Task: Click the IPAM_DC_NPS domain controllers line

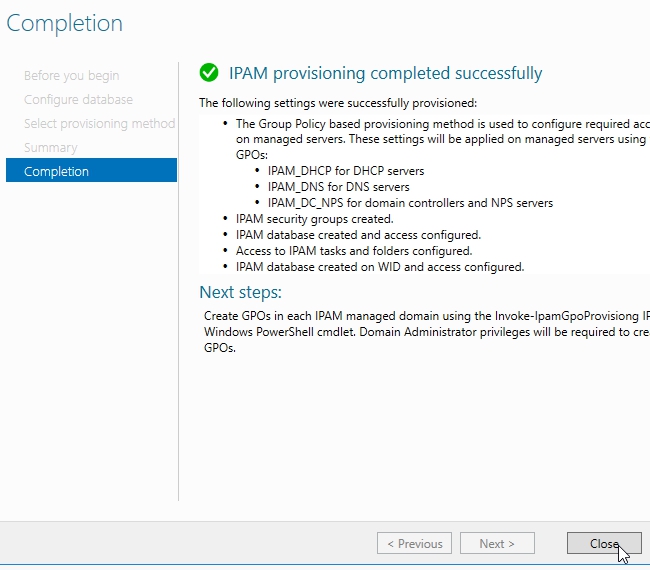Action: [x=410, y=203]
